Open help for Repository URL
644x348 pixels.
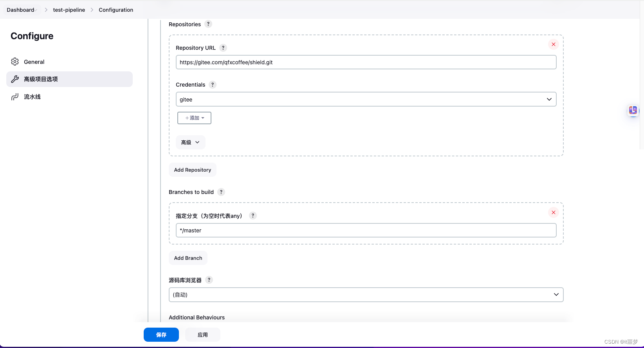[223, 48]
